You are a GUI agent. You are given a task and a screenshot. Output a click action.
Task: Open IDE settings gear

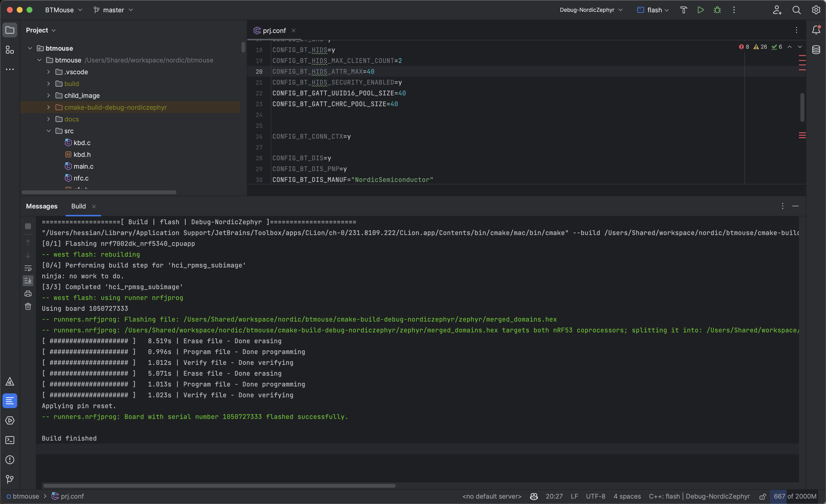pyautogui.click(x=816, y=10)
